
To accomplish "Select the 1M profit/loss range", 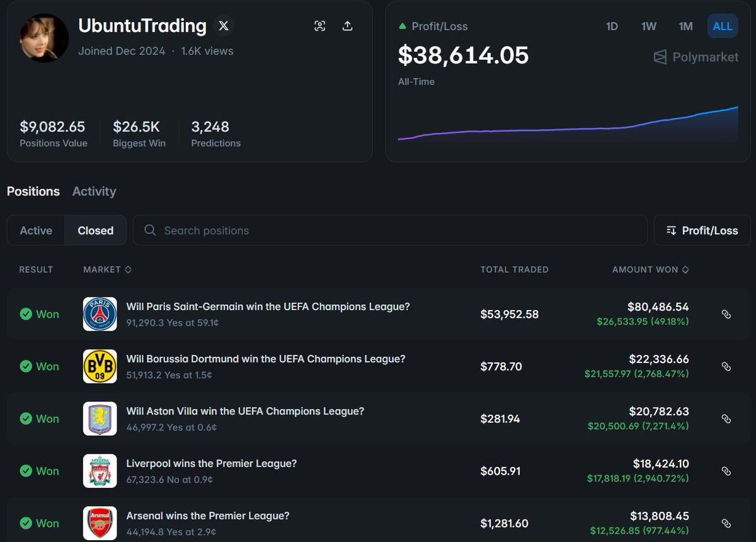I will click(685, 26).
